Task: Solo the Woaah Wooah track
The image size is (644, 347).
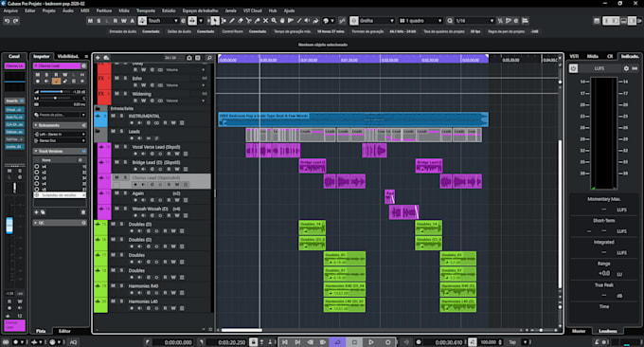Action: tap(125, 209)
